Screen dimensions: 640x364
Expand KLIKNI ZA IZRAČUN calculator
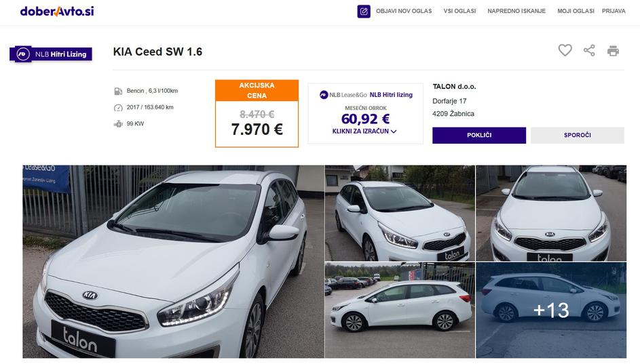(364, 132)
